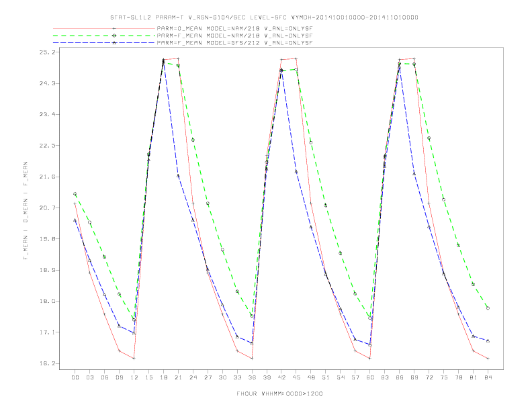Screen dimensions: 532x411
Task: Click the blue dashed legend line sample
Action: (x=104, y=43)
